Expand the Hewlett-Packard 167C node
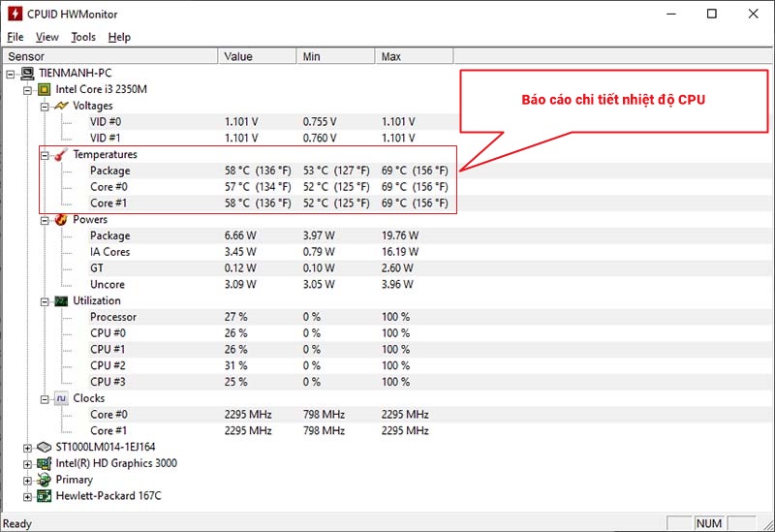 (x=28, y=497)
